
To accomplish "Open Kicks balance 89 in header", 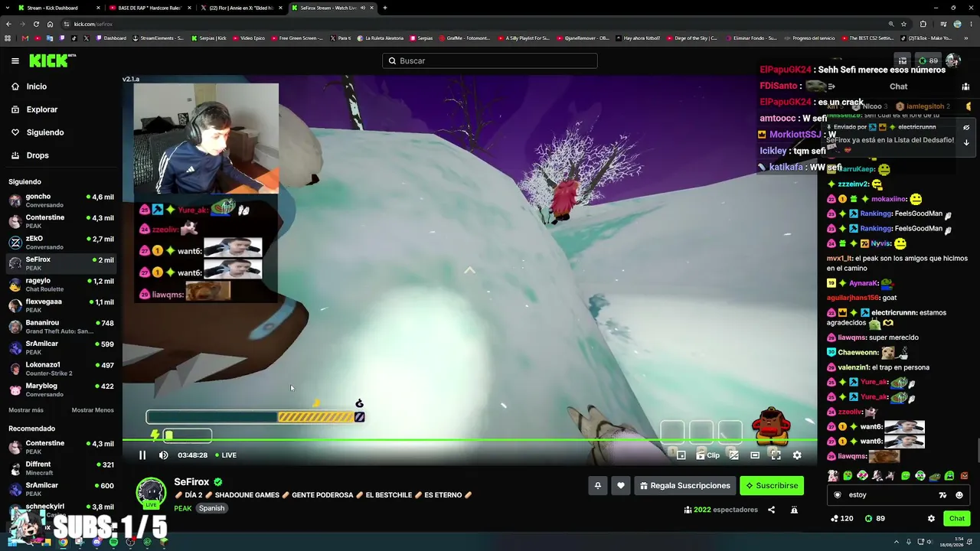I will [928, 60].
